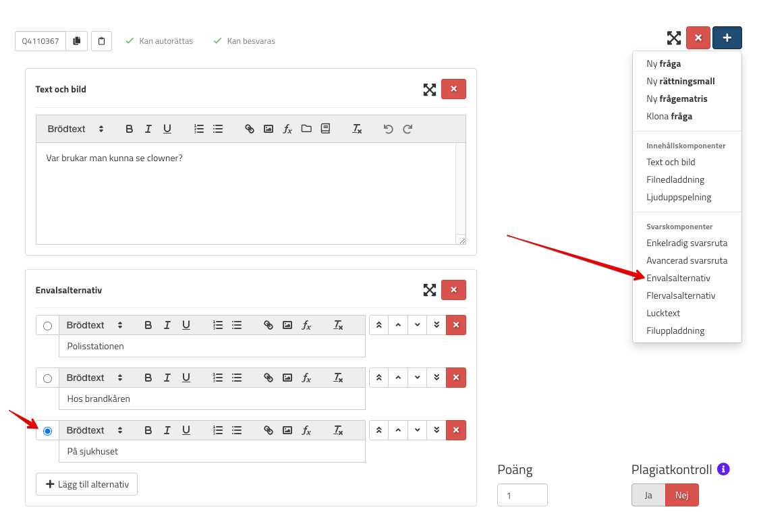
Task: Click Lägg till alternativ button
Action: [86, 484]
